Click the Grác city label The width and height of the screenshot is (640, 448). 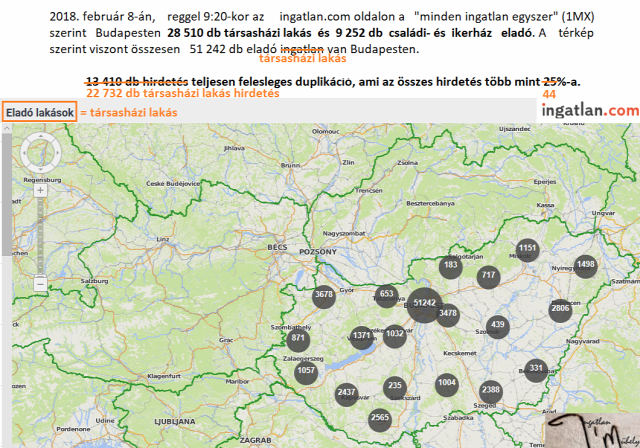point(226,340)
